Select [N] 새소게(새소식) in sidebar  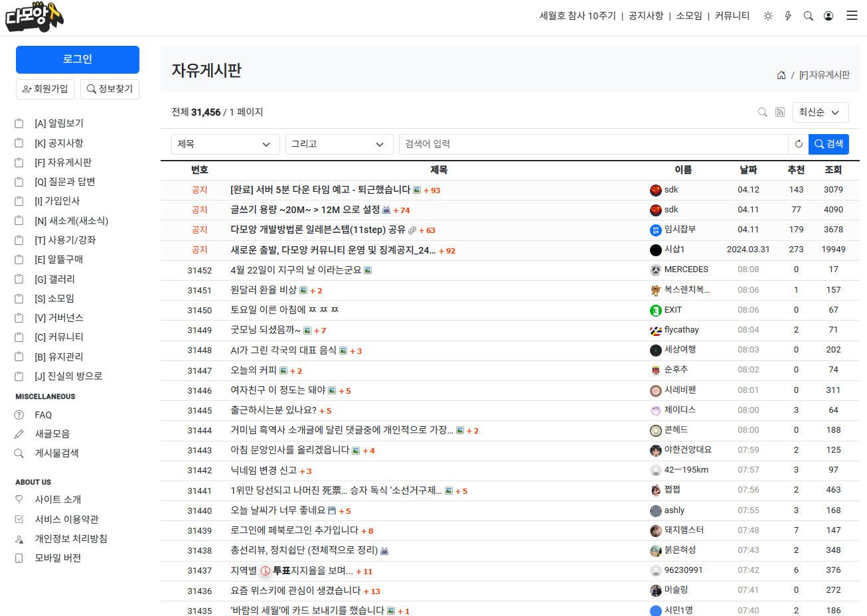tap(71, 221)
